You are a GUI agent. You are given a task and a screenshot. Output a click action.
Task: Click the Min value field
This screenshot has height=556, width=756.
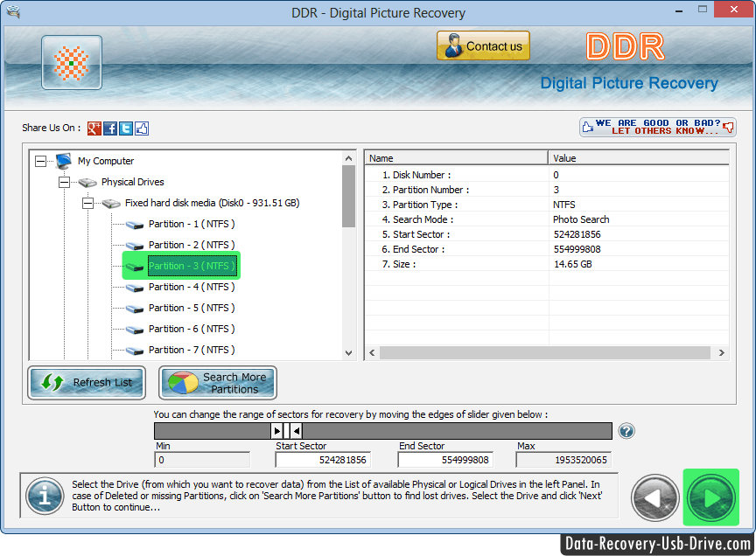(x=202, y=460)
